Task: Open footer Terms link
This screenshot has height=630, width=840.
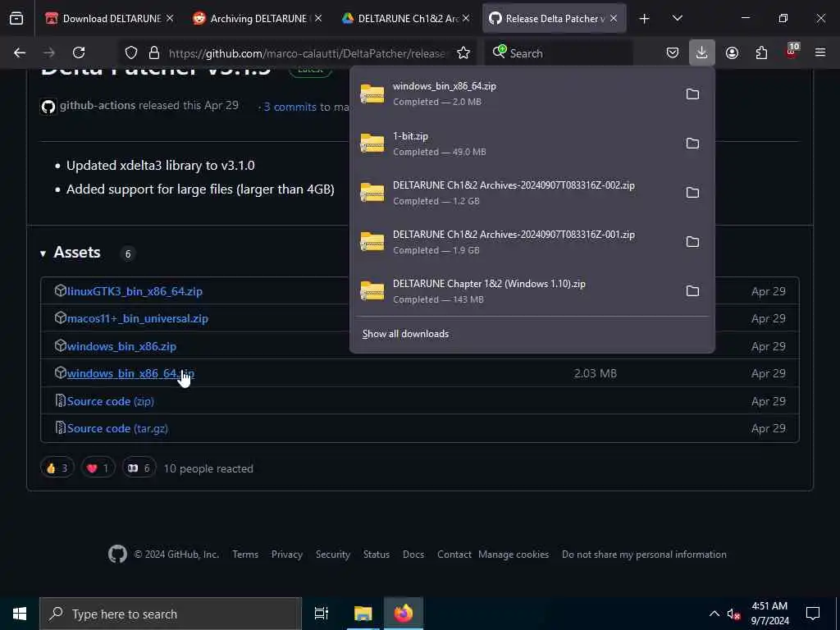Action: tap(245, 555)
